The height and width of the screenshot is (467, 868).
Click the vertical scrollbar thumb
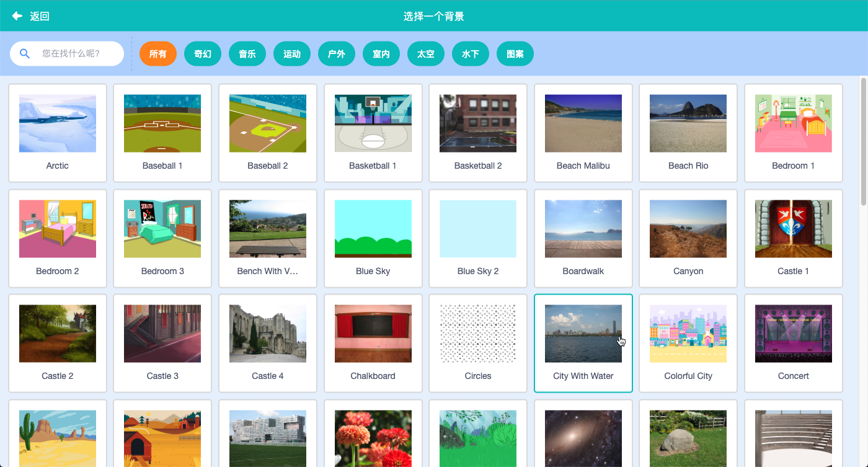[864, 141]
